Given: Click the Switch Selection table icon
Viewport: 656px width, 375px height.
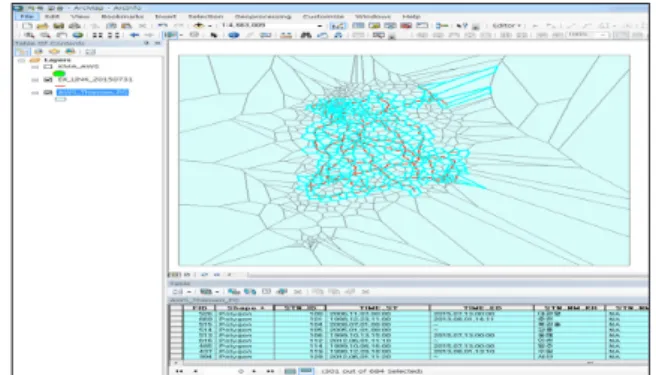Looking at the screenshot, I should tap(250, 292).
